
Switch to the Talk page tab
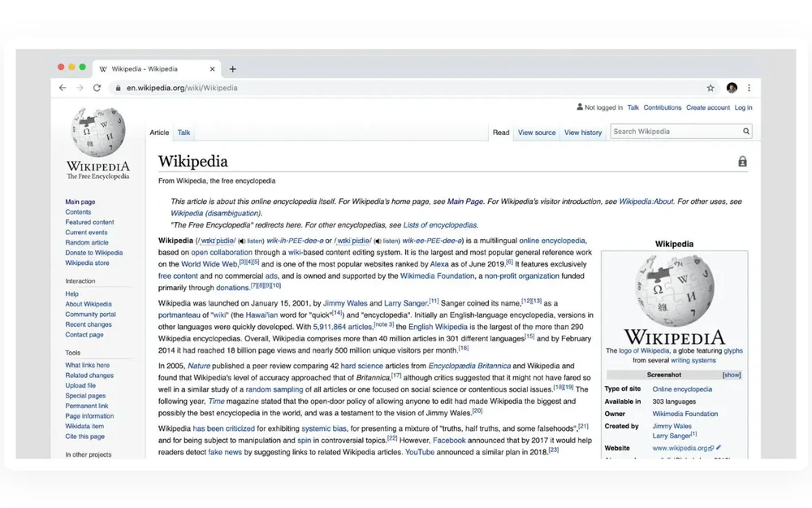coord(184,132)
